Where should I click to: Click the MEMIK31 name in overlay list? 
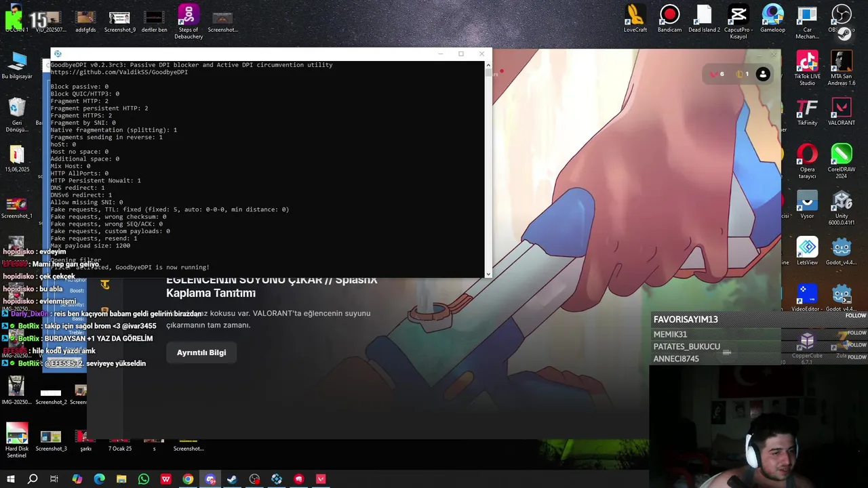pos(670,334)
